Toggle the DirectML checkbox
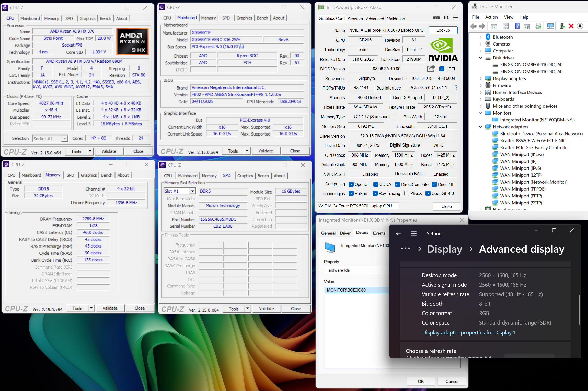This screenshot has height=391, width=588. click(434, 184)
